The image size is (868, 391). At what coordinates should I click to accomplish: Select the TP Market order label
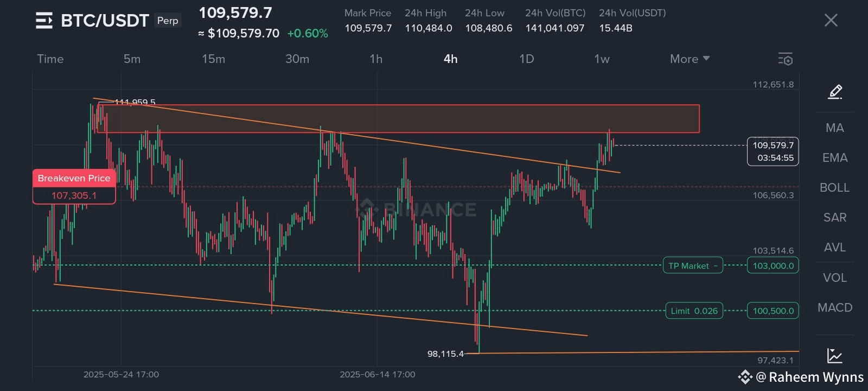[693, 266]
